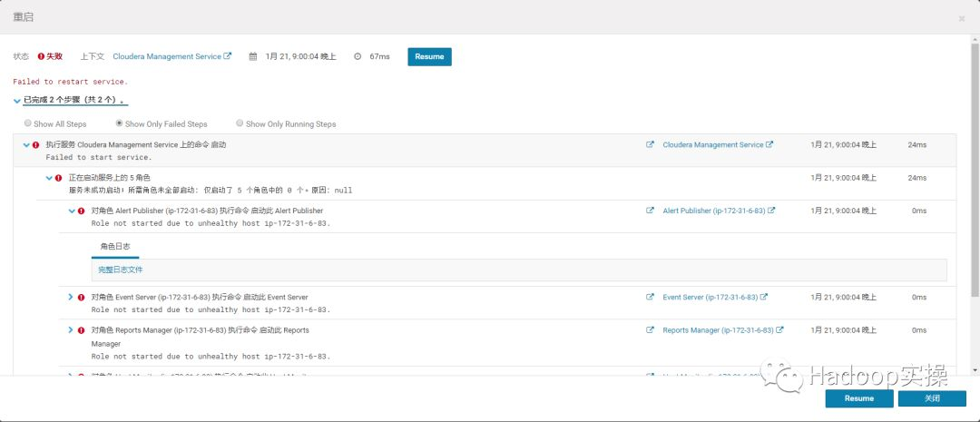Click the red 失败 status icon
This screenshot has height=422, width=980.
click(x=41, y=56)
